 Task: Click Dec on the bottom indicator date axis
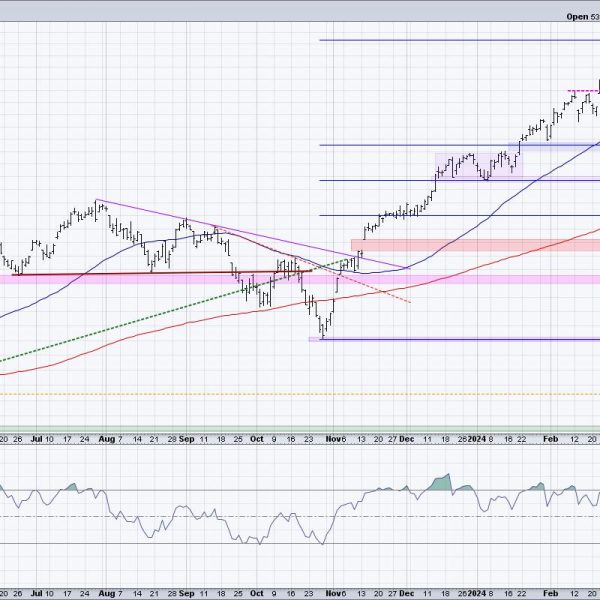[406, 593]
